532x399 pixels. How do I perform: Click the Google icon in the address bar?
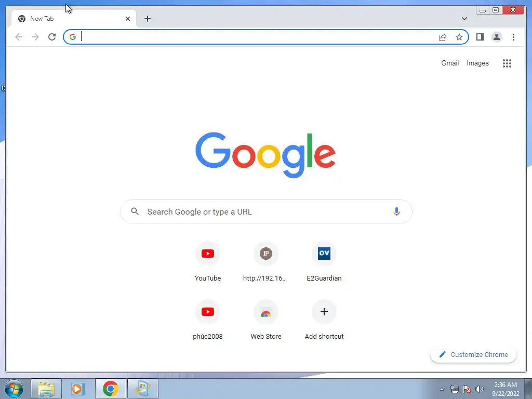point(73,37)
